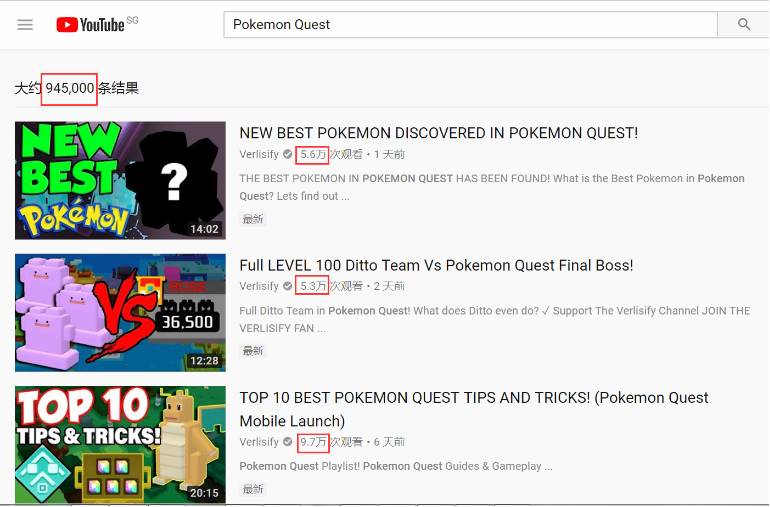The height and width of the screenshot is (507, 770).
Task: Open the TOP 10 Tips & Tricks thumbnail
Action: (x=120, y=444)
